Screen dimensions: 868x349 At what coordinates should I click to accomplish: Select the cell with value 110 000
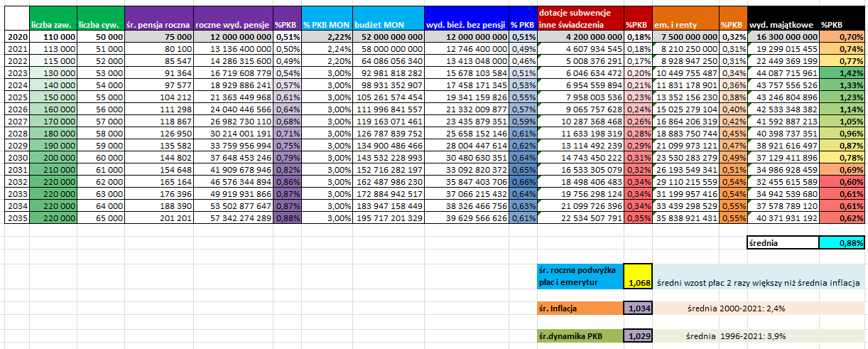click(x=53, y=37)
